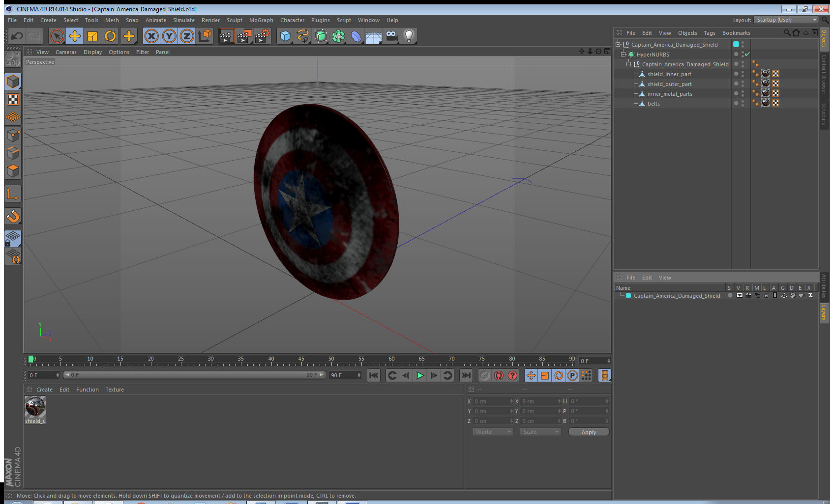Screen dimensions: 830x504
Task: Open the Mesh menu
Action: click(112, 20)
